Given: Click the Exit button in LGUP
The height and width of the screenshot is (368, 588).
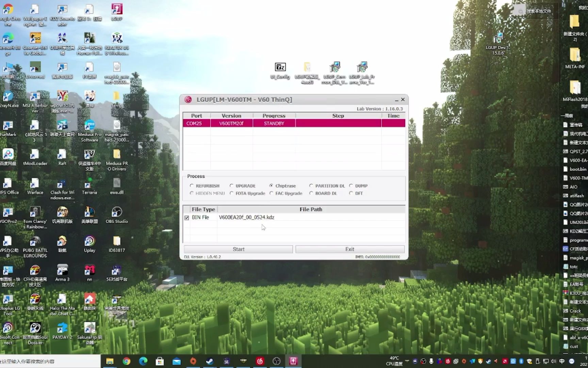Looking at the screenshot, I should click(350, 249).
